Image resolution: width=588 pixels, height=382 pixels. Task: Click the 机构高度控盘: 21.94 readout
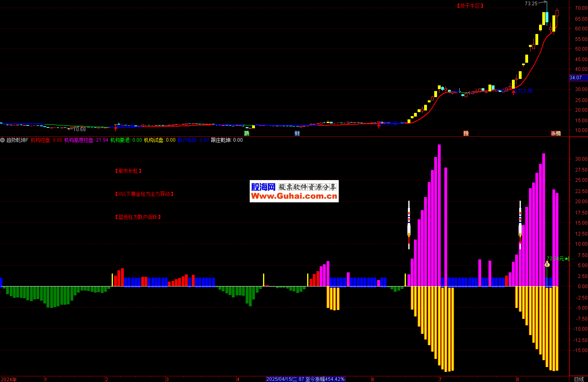pyautogui.click(x=86, y=140)
